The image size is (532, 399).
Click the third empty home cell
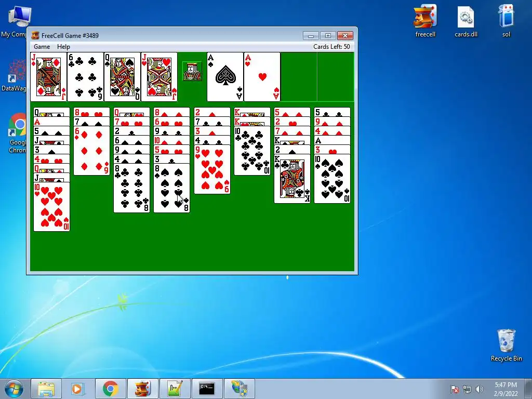tap(299, 77)
